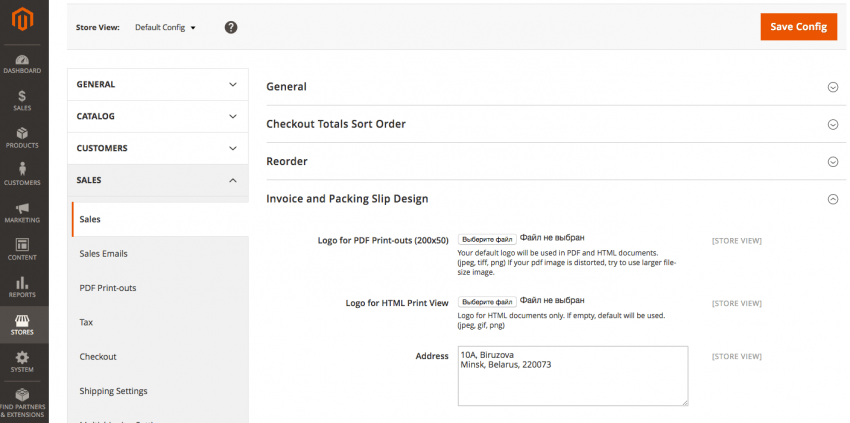
Task: Click the 'Store View:' label
Action: [98, 28]
